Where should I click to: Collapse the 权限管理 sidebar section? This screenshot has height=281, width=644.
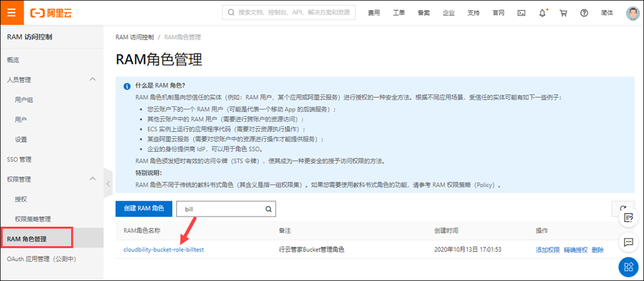tap(93, 179)
